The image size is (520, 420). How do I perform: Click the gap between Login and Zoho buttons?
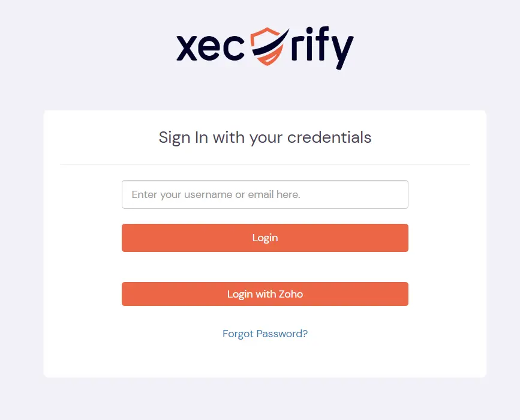coord(265,267)
